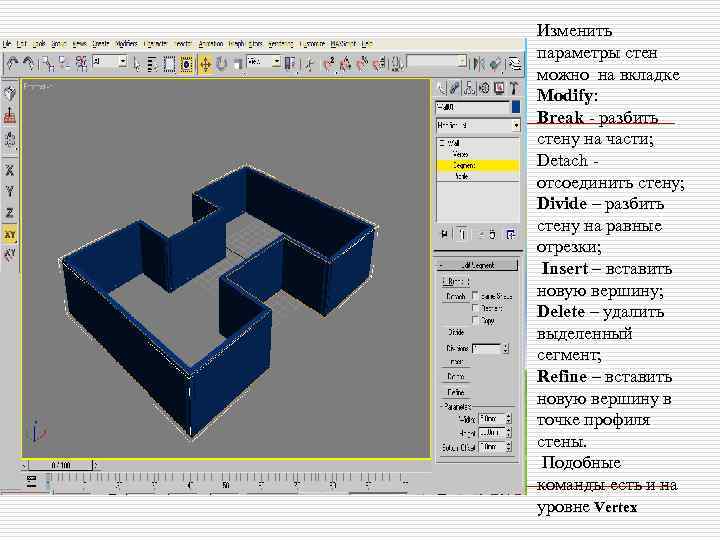
Task: Click the 0/100 time slider
Action: click(x=61, y=466)
